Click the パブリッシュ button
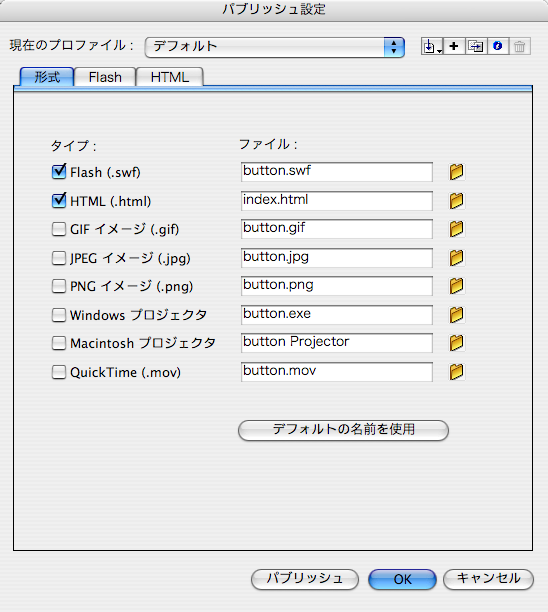 [305, 578]
